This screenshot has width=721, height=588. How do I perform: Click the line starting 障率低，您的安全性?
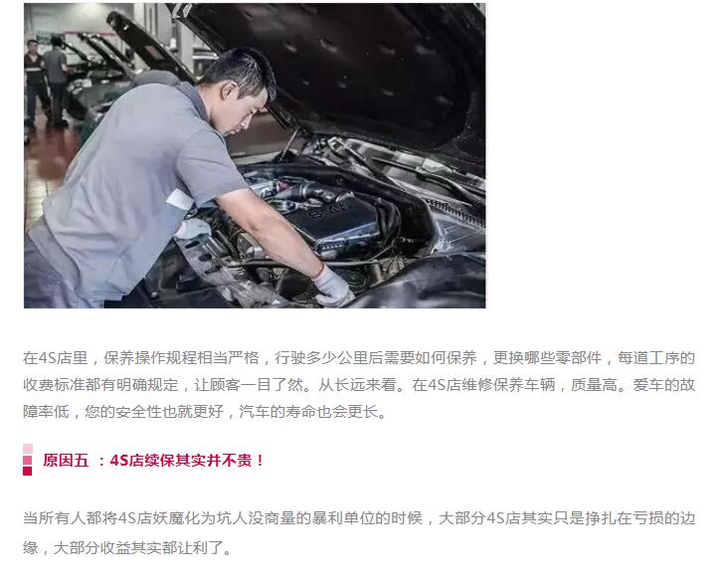(x=205, y=411)
